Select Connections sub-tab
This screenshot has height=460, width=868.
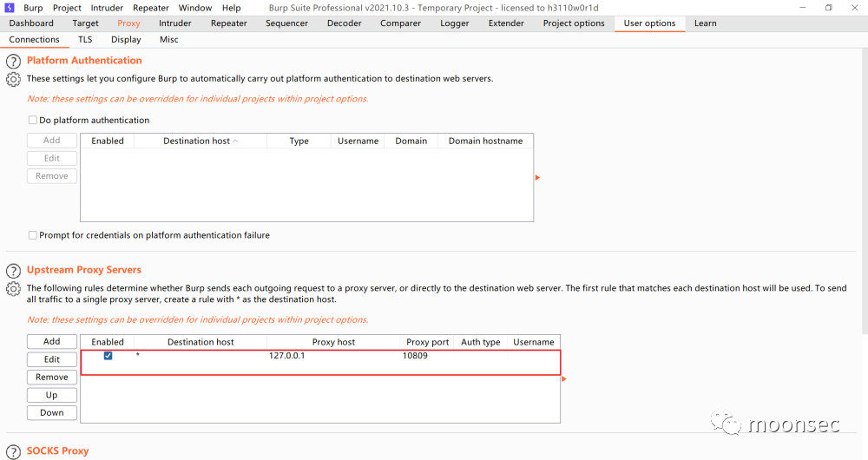point(35,39)
